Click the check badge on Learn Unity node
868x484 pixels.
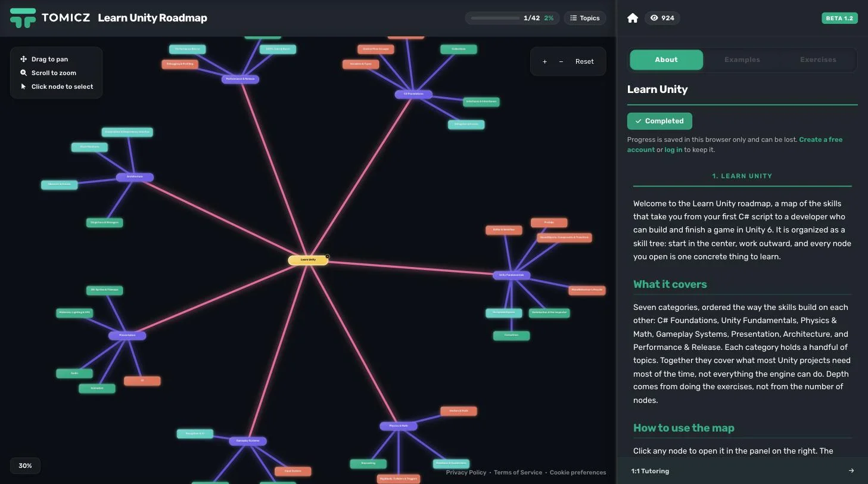327,256
